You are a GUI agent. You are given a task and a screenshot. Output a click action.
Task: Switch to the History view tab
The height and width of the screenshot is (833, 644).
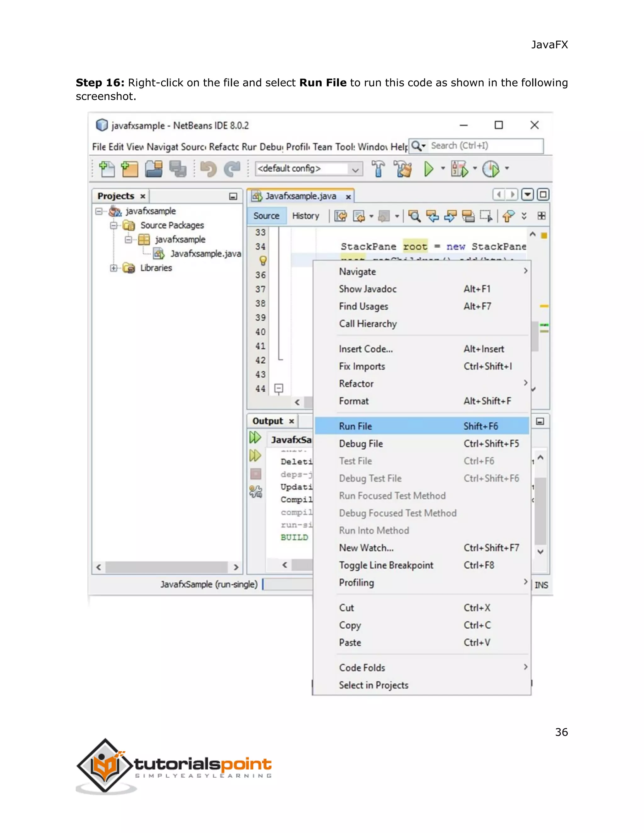click(x=306, y=216)
